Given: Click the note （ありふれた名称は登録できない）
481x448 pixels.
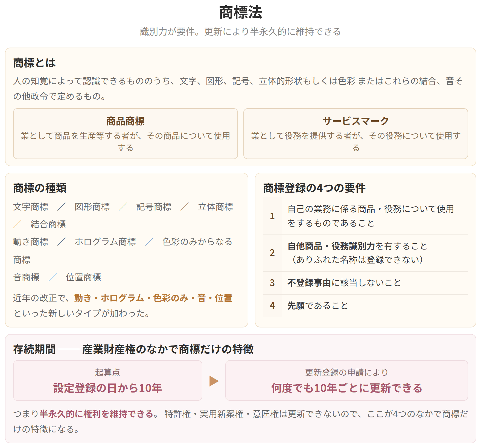Looking at the screenshot, I should (358, 259).
